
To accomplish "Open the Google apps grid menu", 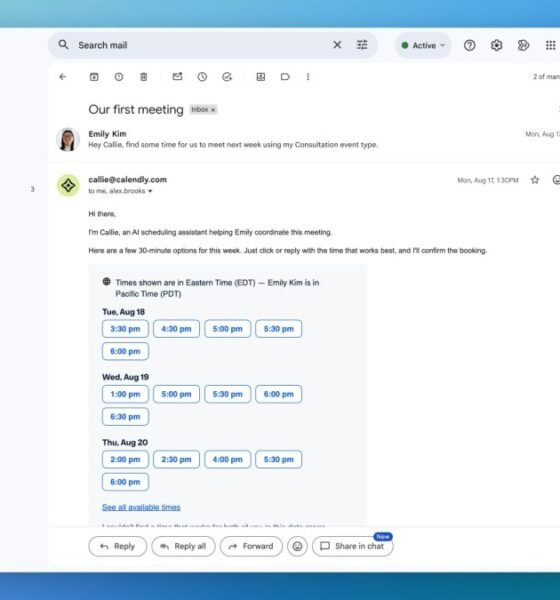I will 550,45.
